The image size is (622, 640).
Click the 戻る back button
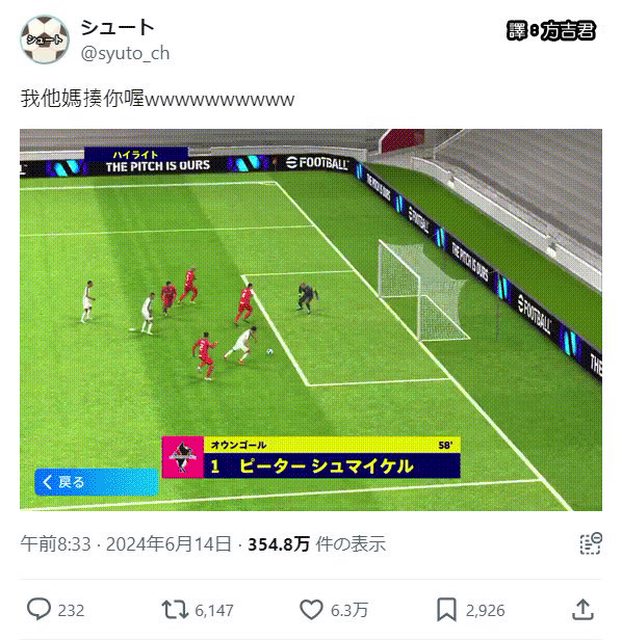97,482
